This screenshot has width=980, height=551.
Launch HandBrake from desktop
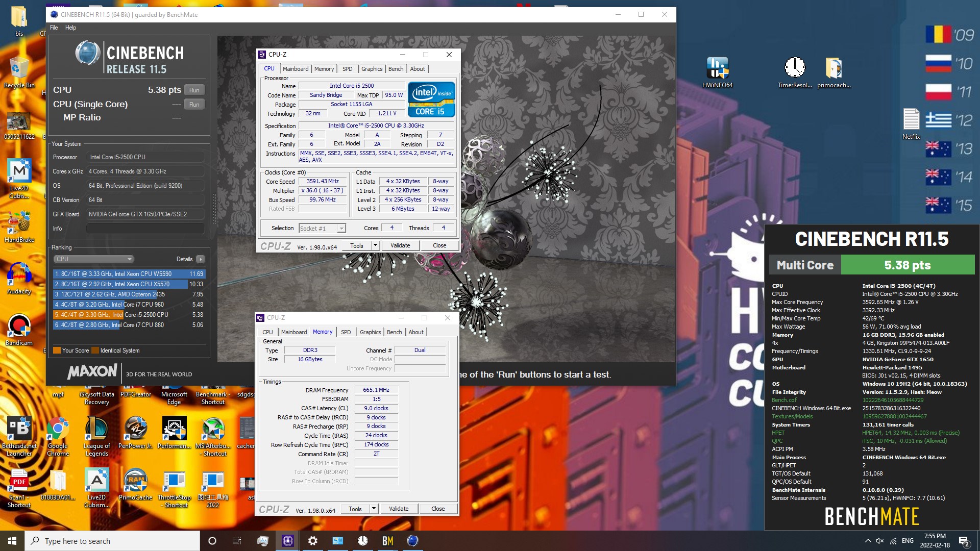point(19,227)
